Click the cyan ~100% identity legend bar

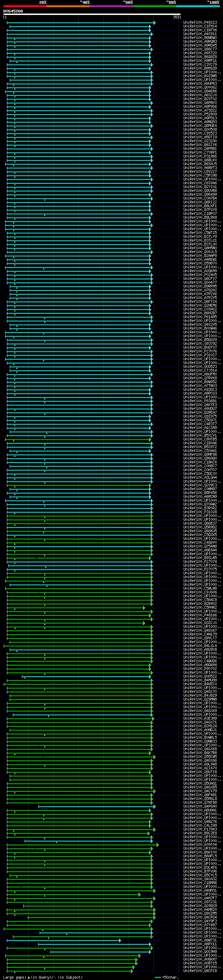(198, 6)
